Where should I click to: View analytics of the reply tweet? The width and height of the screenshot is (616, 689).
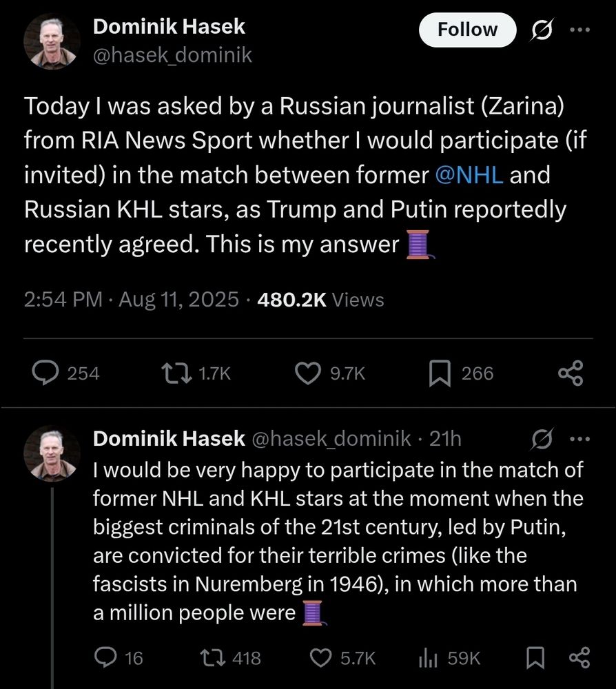click(428, 658)
